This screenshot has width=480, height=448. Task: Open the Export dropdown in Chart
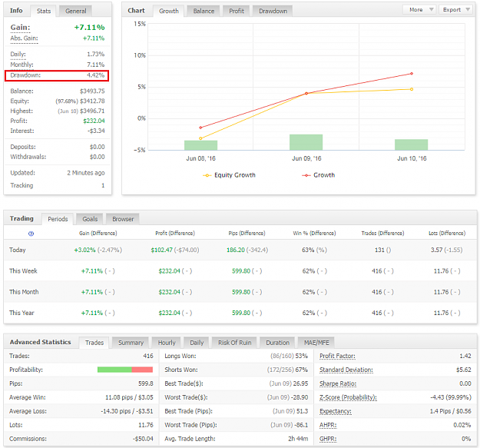point(456,10)
